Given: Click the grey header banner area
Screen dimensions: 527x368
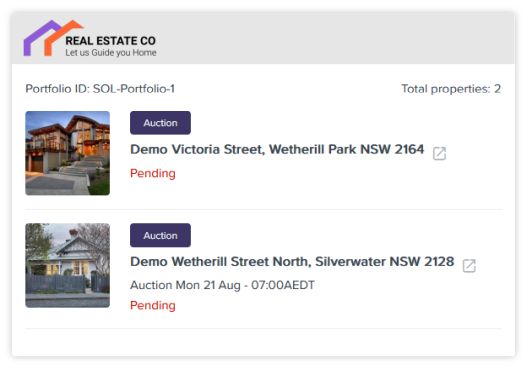Looking at the screenshot, I should [263, 38].
